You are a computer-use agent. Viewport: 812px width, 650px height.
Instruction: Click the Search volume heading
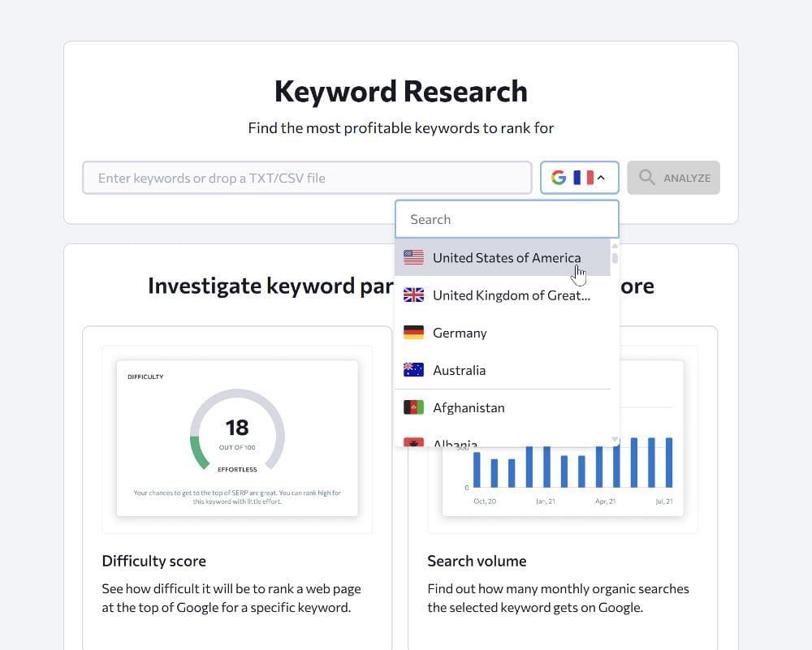click(x=477, y=561)
